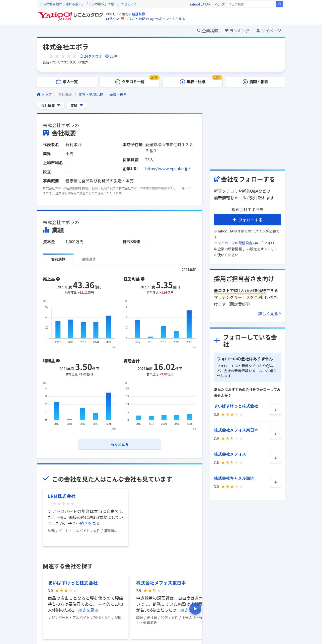The image size is (322, 644).
Task: Open 株式会社メフォス東日本 related company card title
Action: [x=161, y=583]
